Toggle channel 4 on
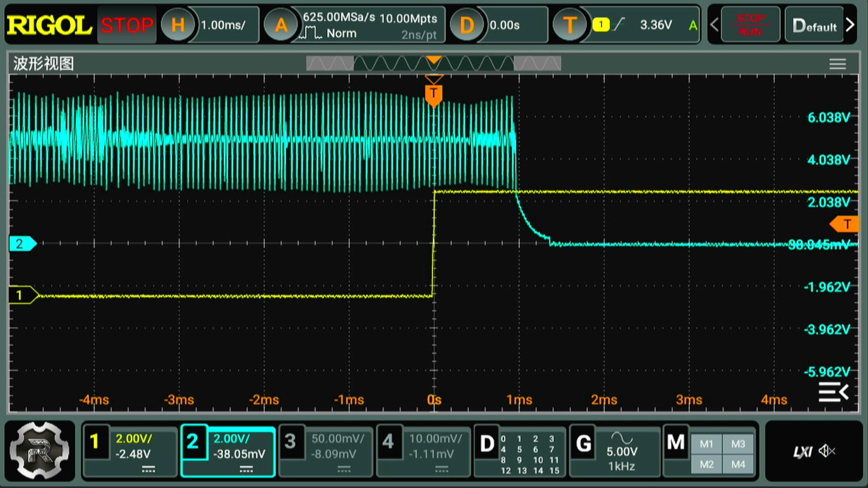This screenshot has height=488, width=868. coord(388,441)
